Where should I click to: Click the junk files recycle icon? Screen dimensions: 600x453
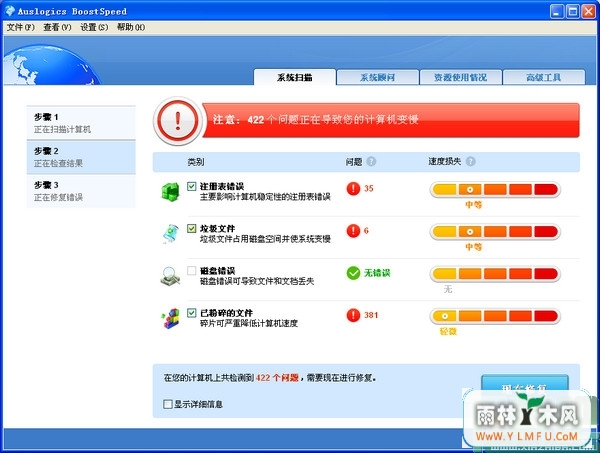(x=170, y=233)
